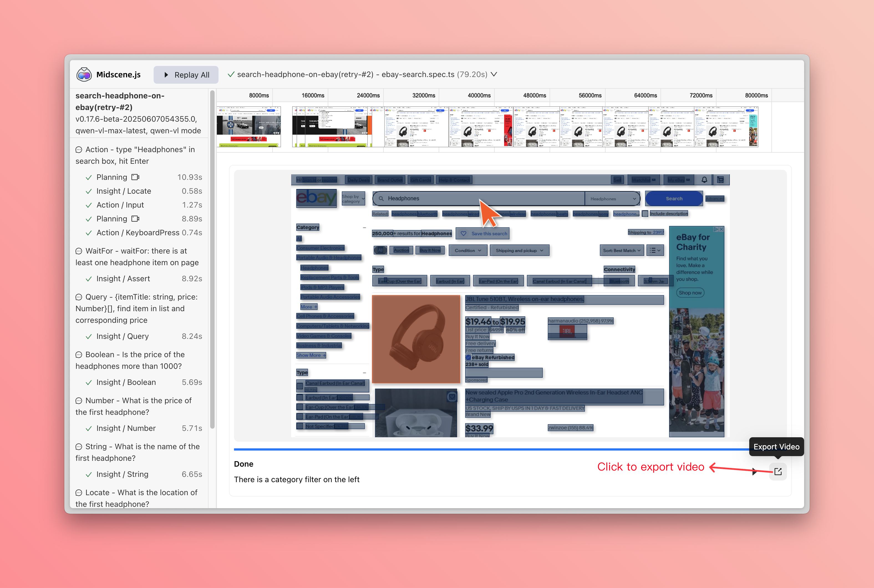Check the Canal Earbud (In Ear Canal) filter
874x588 pixels.
pos(300,386)
